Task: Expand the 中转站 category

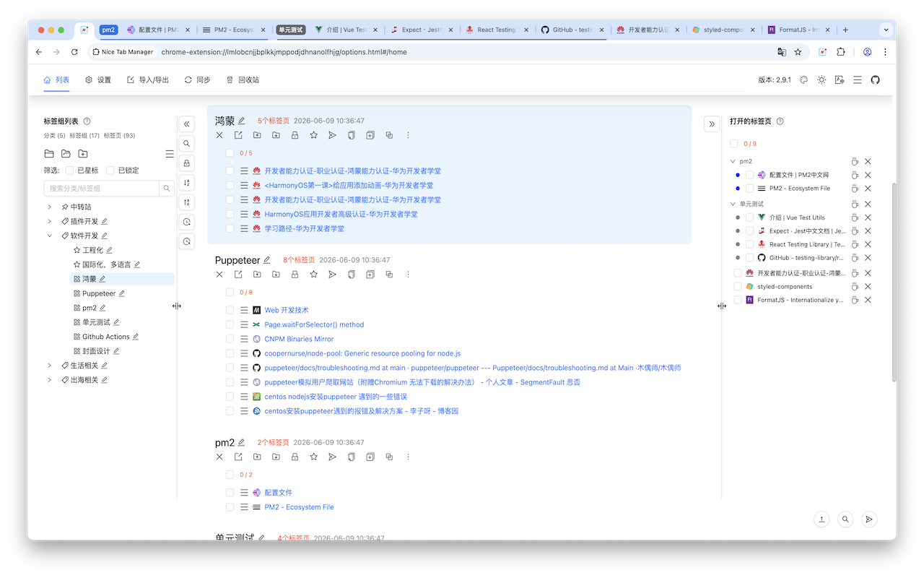Action: tap(49, 207)
